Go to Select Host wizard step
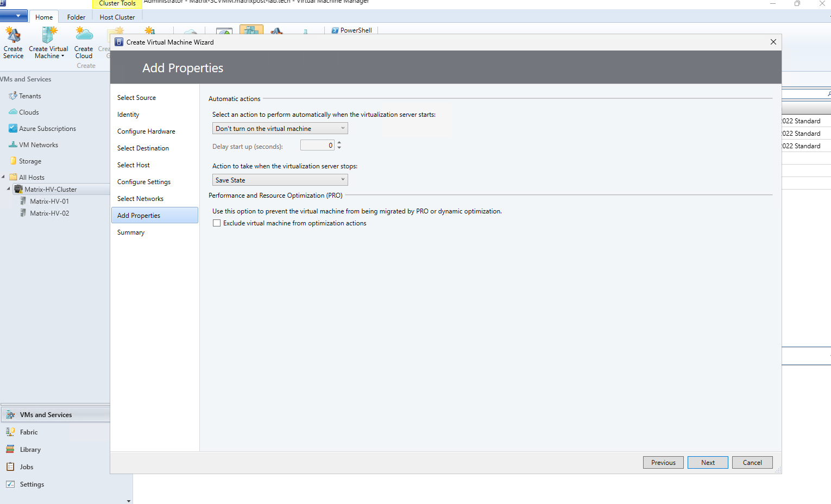This screenshot has width=831, height=504. (x=133, y=165)
